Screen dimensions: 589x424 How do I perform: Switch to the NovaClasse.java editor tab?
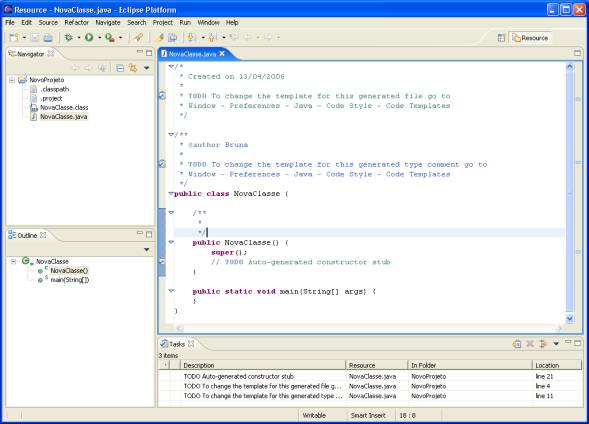pyautogui.click(x=192, y=54)
